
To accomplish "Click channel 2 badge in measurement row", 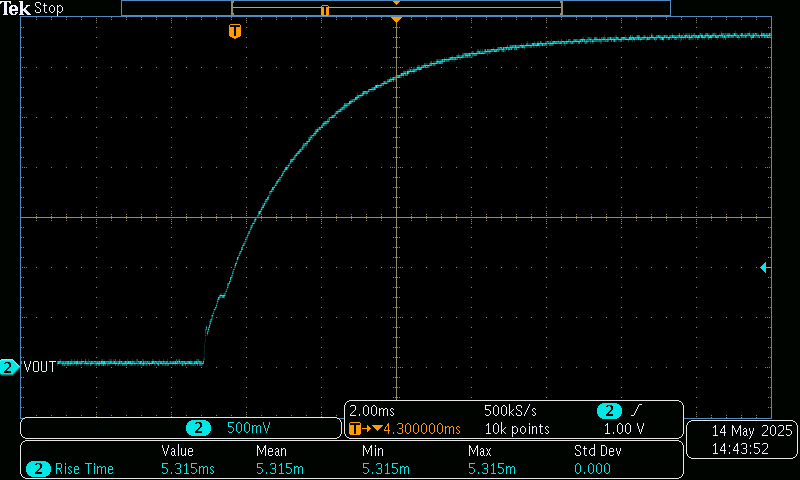I will 38,469.
